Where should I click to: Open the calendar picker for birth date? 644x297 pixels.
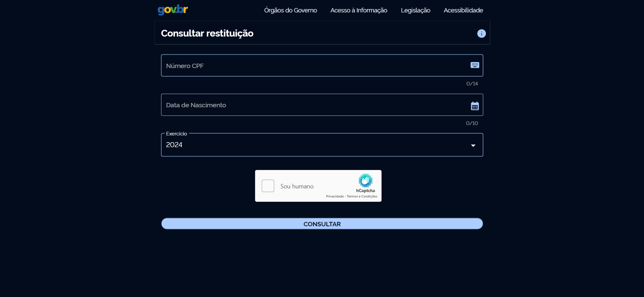[475, 106]
